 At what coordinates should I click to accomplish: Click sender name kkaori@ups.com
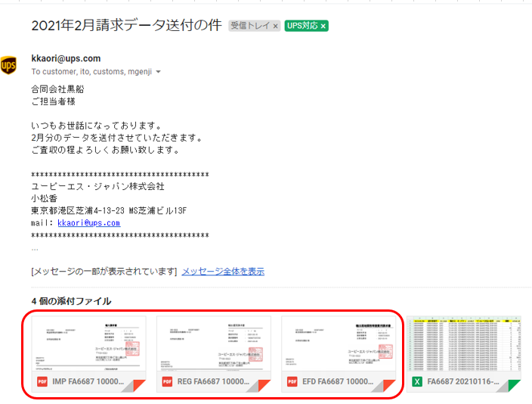point(66,58)
